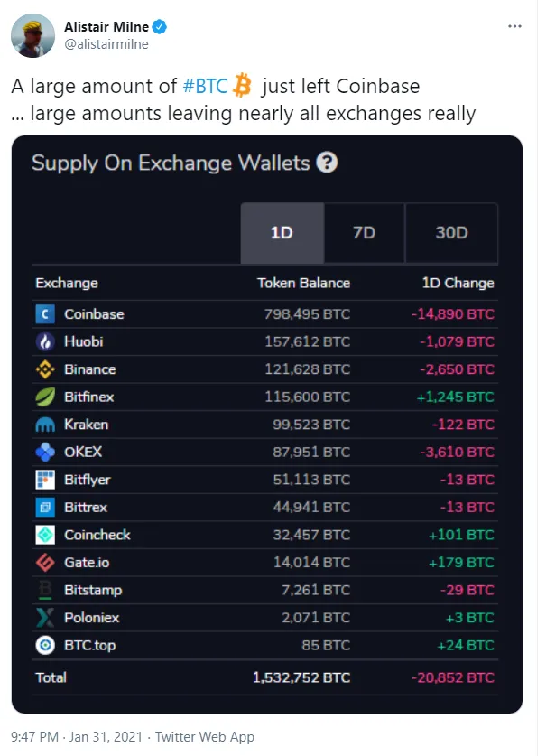
Task: Click the Coinbase exchange logo icon
Action: coord(45,314)
